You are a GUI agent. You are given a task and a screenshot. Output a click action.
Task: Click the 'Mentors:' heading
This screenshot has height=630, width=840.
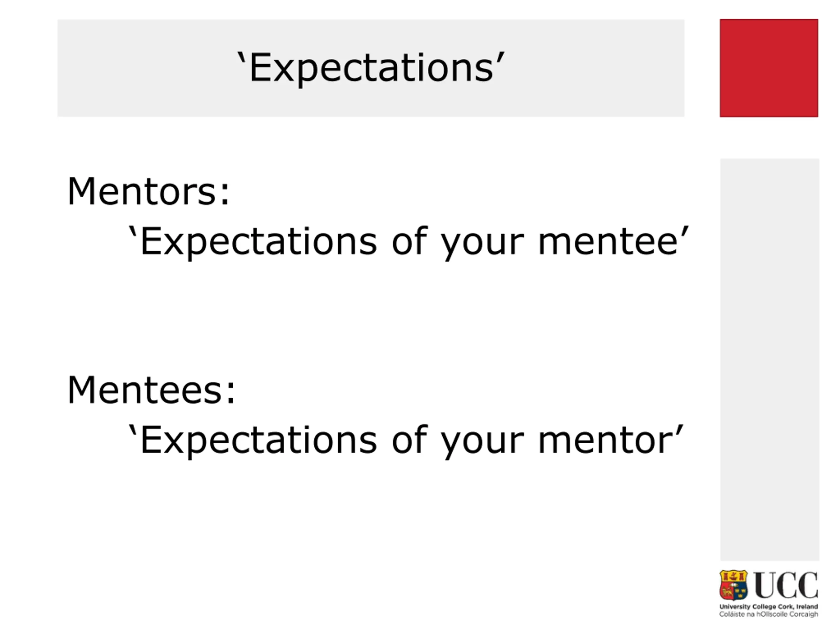click(x=149, y=192)
